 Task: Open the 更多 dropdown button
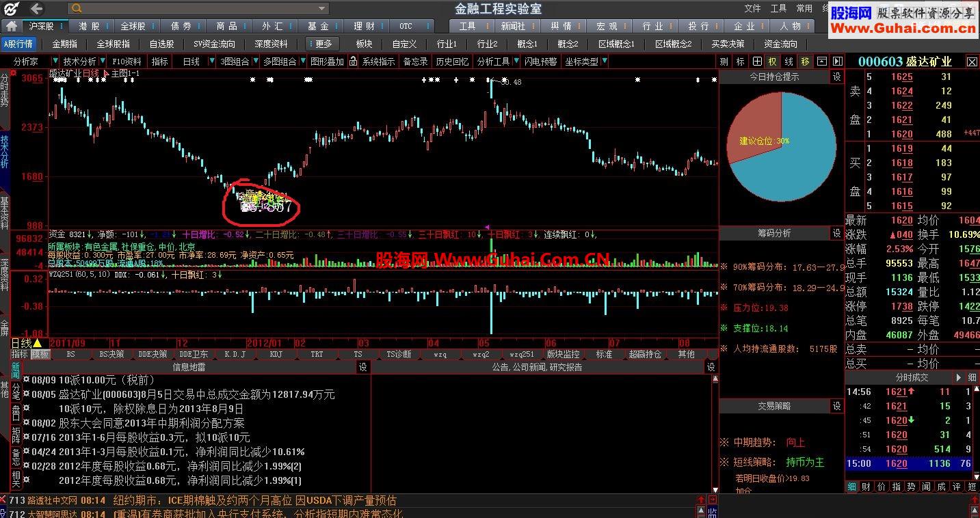click(x=323, y=44)
